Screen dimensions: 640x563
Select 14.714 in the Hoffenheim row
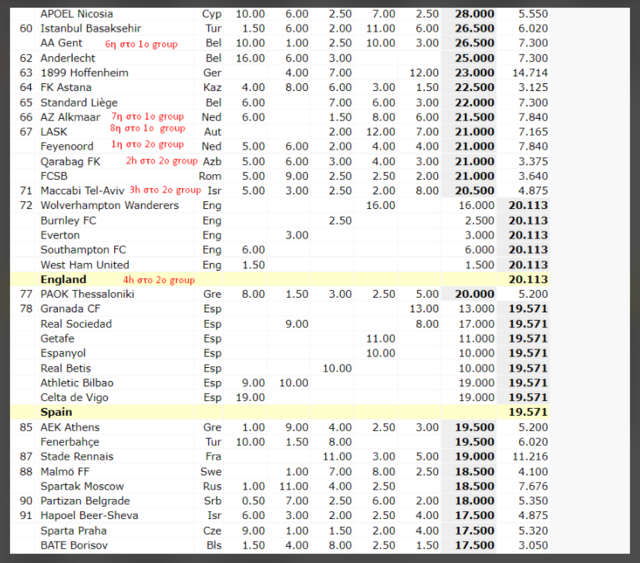coord(530,73)
